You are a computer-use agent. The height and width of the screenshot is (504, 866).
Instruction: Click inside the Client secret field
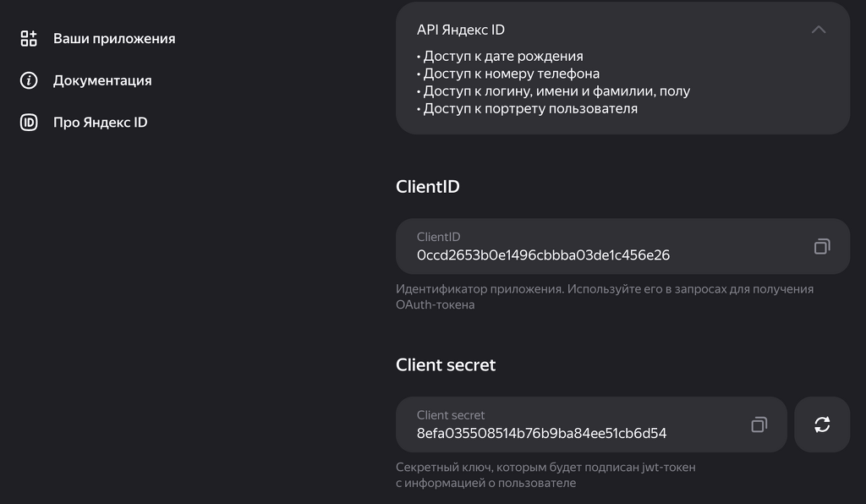click(x=591, y=425)
